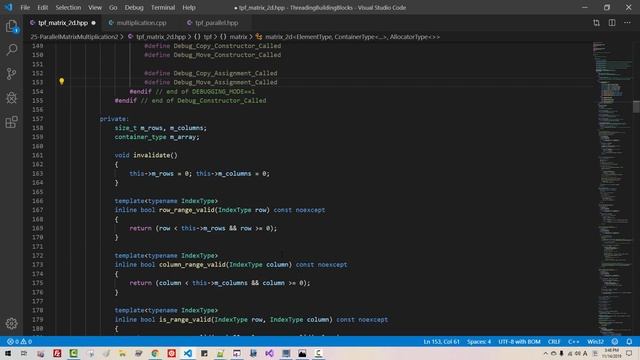Open the View menu
Viewport: 640px width, 360px height.
point(95,7)
